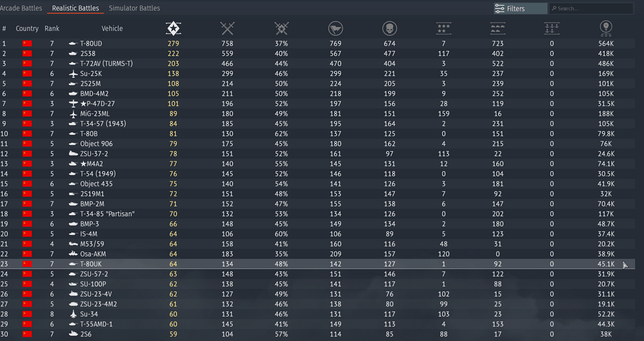Screen dimensions: 644x341
Task: Sort by ground kills tanks column icon
Action: pos(498,28)
